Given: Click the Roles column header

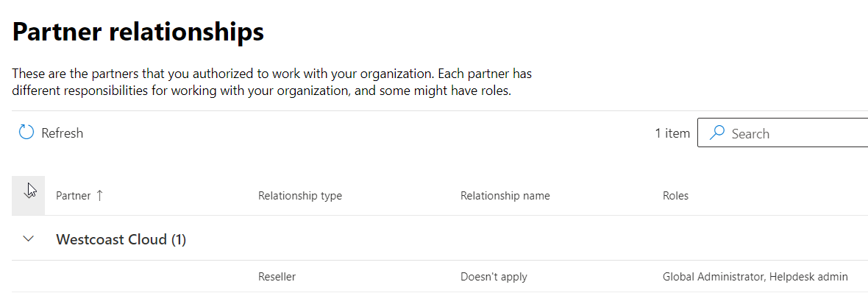Looking at the screenshot, I should 675,196.
